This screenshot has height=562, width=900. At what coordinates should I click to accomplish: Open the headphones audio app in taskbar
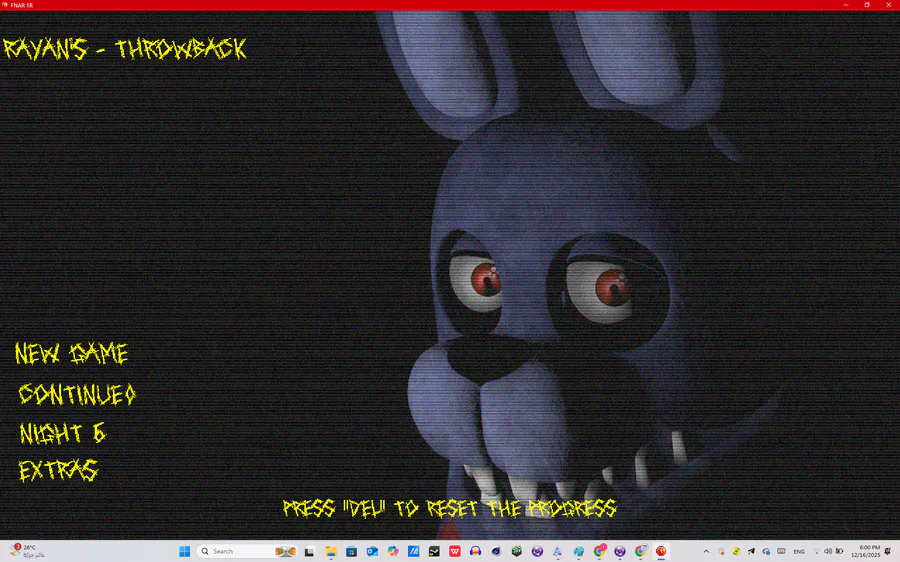pyautogui.click(x=475, y=551)
